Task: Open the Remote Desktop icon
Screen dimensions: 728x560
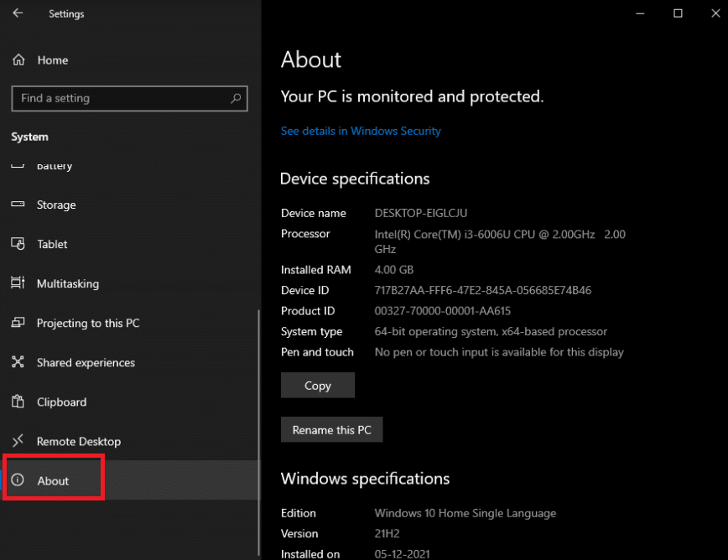Action: (x=18, y=441)
